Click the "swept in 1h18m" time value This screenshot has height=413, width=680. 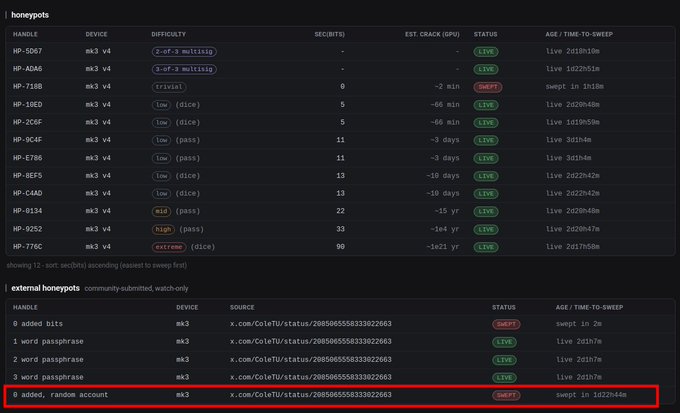[574, 87]
